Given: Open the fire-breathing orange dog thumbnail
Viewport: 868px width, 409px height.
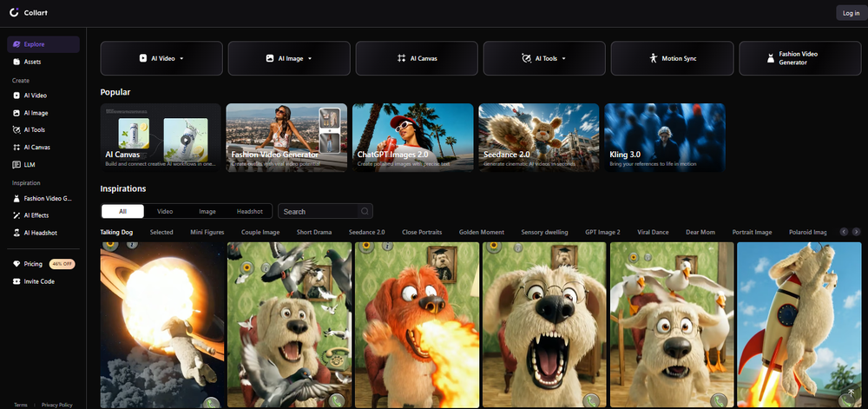Looking at the screenshot, I should pos(417,325).
